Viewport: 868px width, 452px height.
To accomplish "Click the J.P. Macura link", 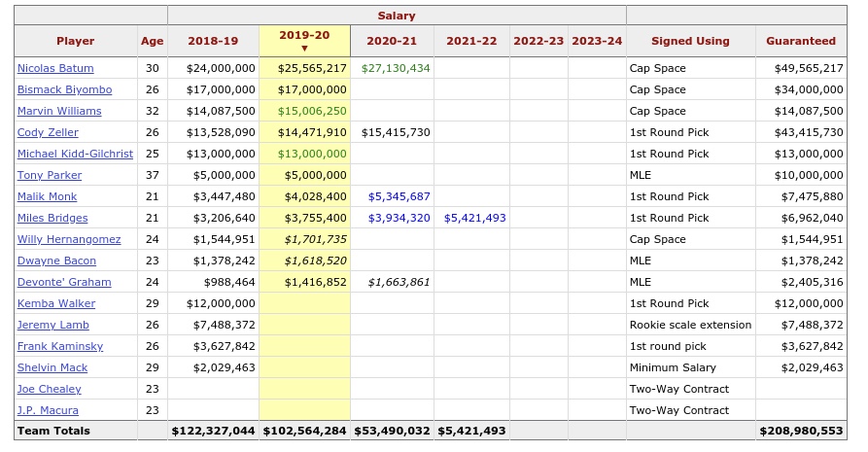I will (48, 410).
